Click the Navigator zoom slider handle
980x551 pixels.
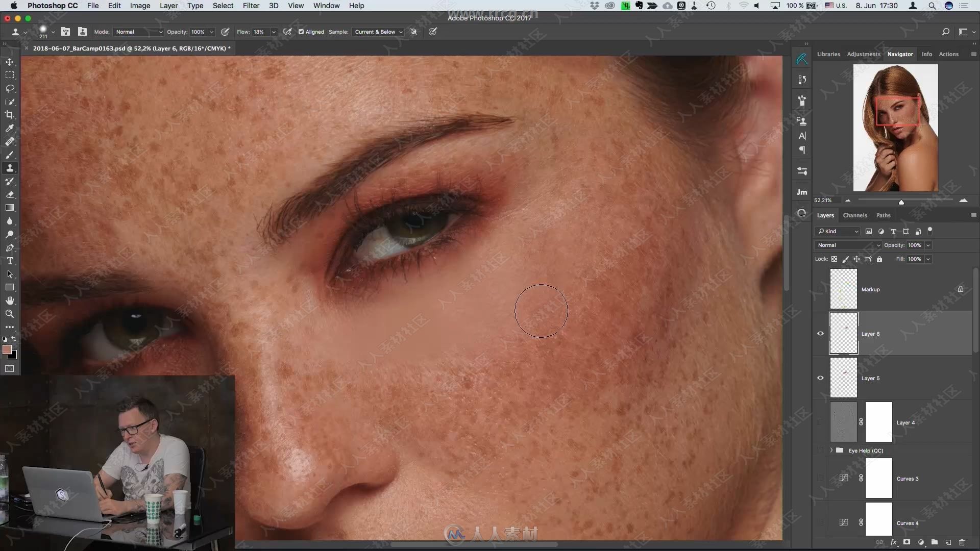pyautogui.click(x=901, y=202)
